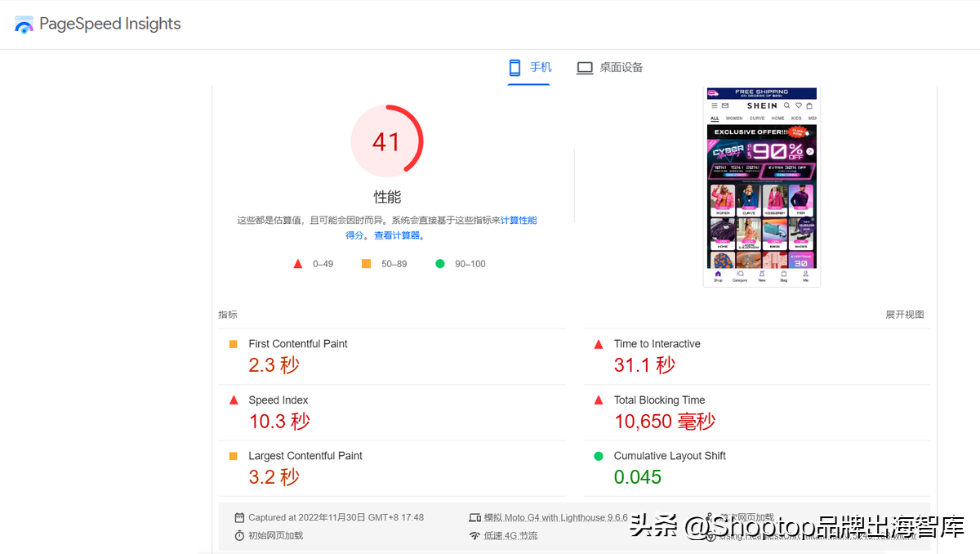Click the First Contentful Paint label
Screen dimensions: 980x554
pos(298,344)
